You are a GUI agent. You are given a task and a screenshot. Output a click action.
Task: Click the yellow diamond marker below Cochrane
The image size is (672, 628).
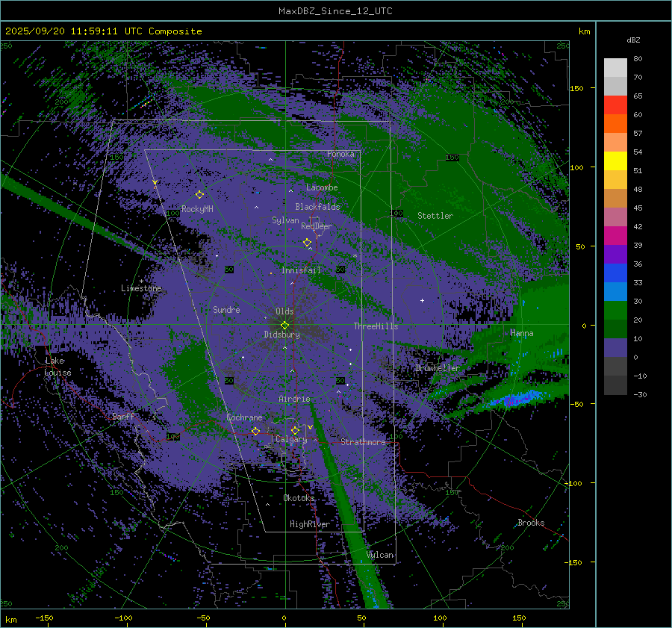(x=255, y=432)
